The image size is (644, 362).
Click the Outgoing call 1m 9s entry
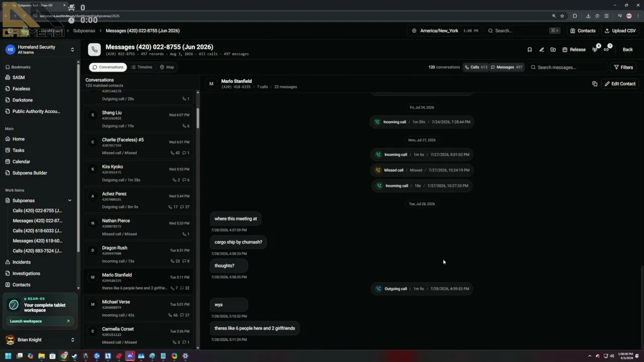point(422,289)
